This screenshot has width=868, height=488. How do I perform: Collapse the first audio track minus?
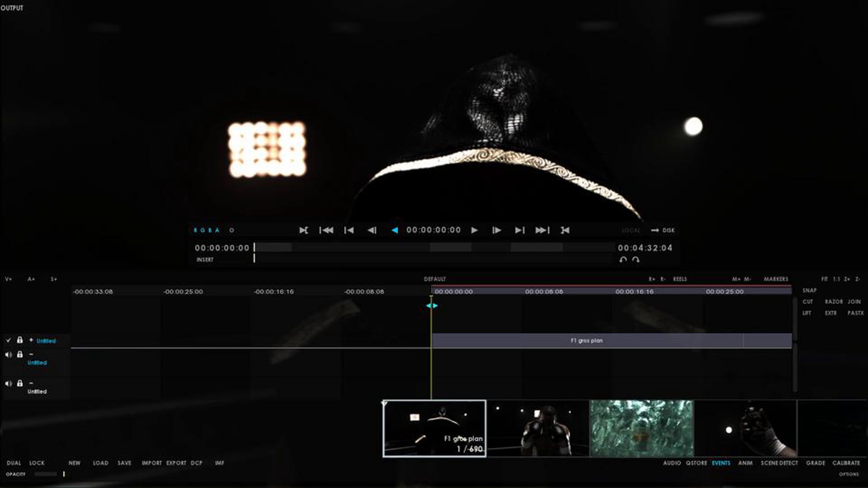coord(31,354)
